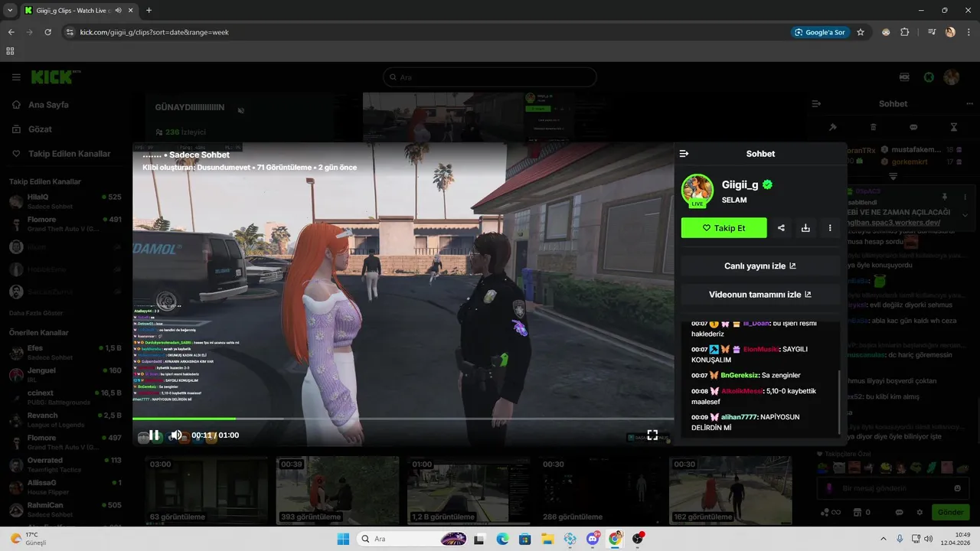Open the green K icon in header
Viewport: 980px width, 551px height.
tap(929, 77)
